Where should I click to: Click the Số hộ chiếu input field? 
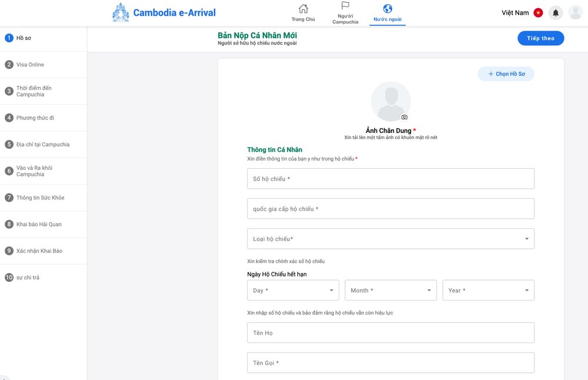coord(390,179)
